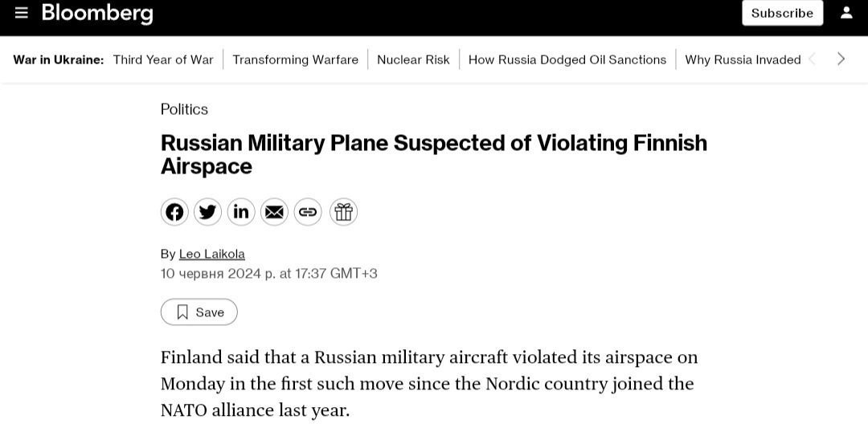
Task: Open How Russia Dodged Oil Sanctions
Action: (x=567, y=59)
